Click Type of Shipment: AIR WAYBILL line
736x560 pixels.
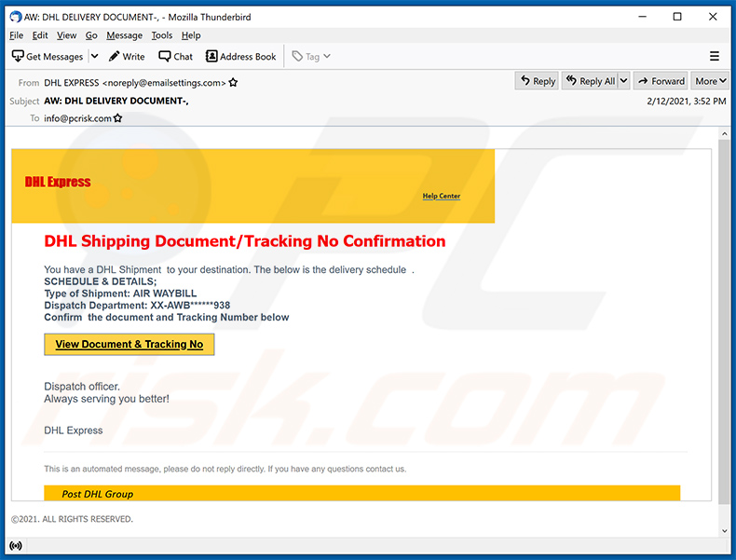pos(120,294)
